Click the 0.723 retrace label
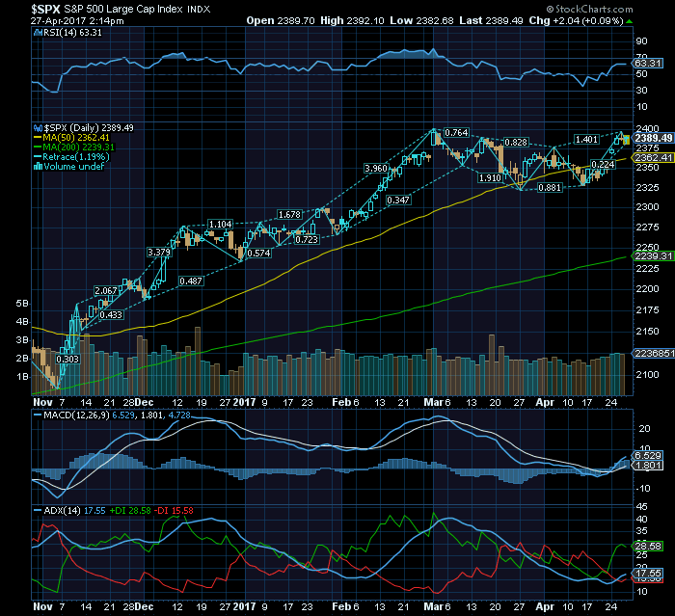The width and height of the screenshot is (675, 616). 307,239
